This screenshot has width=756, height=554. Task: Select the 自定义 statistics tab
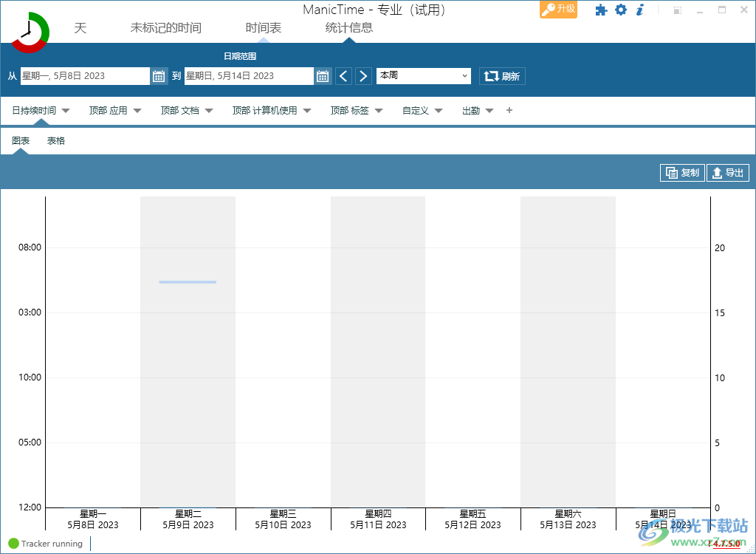[x=416, y=111]
